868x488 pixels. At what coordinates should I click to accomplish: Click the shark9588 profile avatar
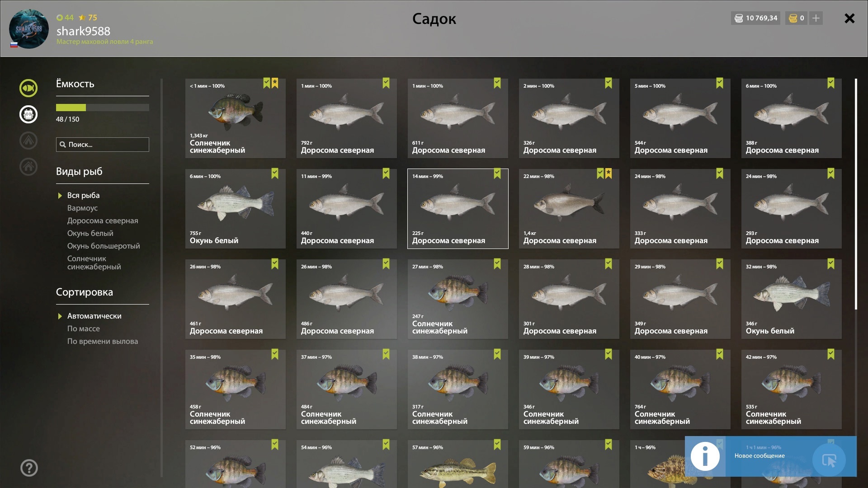(29, 29)
